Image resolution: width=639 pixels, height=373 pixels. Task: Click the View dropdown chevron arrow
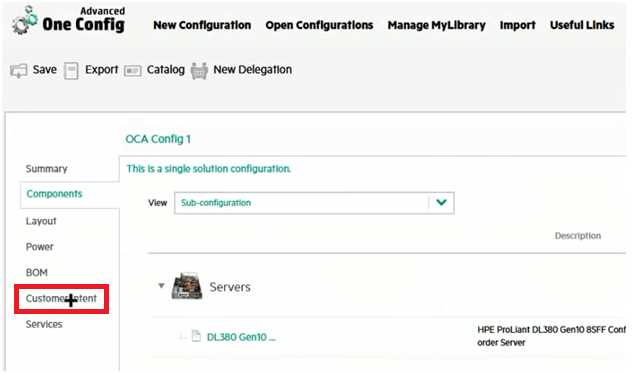441,202
